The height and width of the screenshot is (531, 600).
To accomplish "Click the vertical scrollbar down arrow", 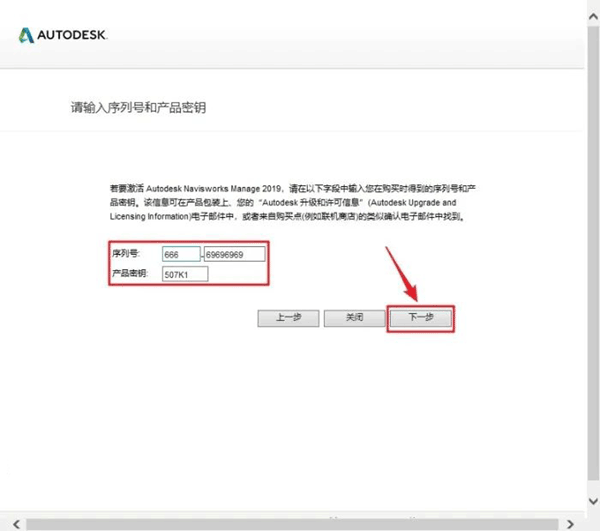I will [593, 501].
